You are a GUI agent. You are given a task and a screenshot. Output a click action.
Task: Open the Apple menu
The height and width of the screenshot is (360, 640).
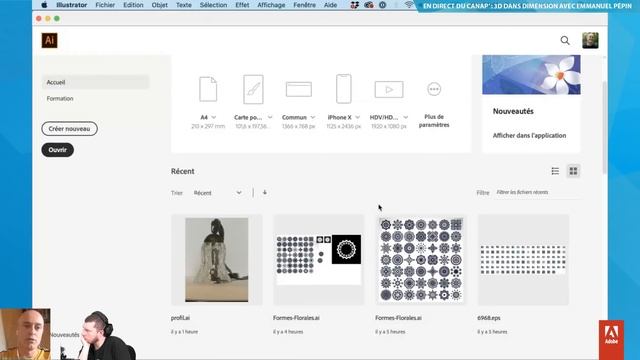(44, 5)
